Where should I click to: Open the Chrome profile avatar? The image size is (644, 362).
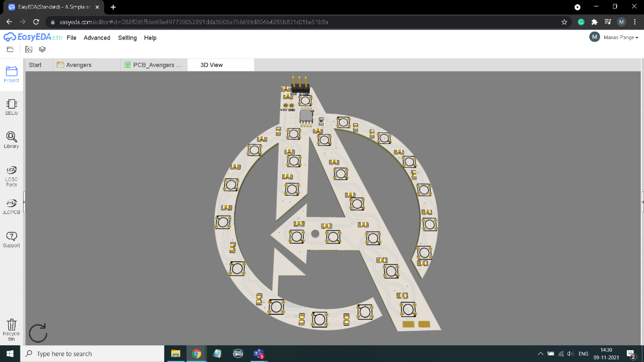(621, 22)
